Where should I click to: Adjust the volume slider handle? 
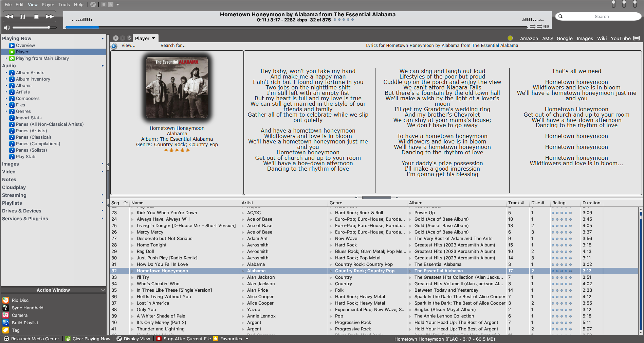tap(49, 27)
